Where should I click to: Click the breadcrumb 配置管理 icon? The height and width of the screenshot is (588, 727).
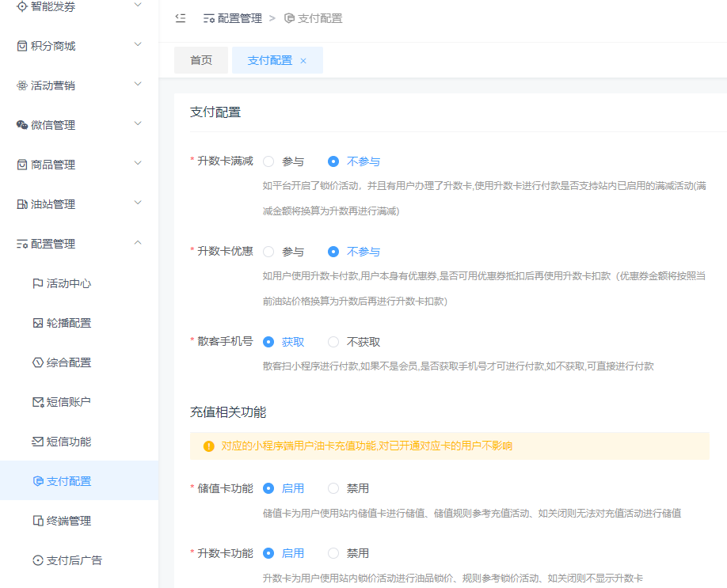pos(208,18)
